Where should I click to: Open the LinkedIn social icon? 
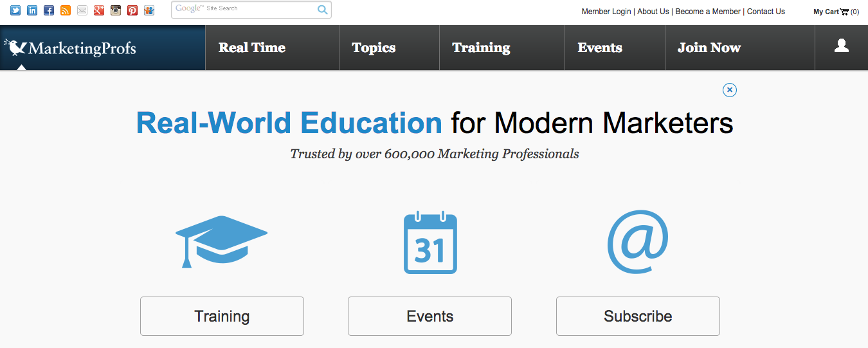coord(32,10)
